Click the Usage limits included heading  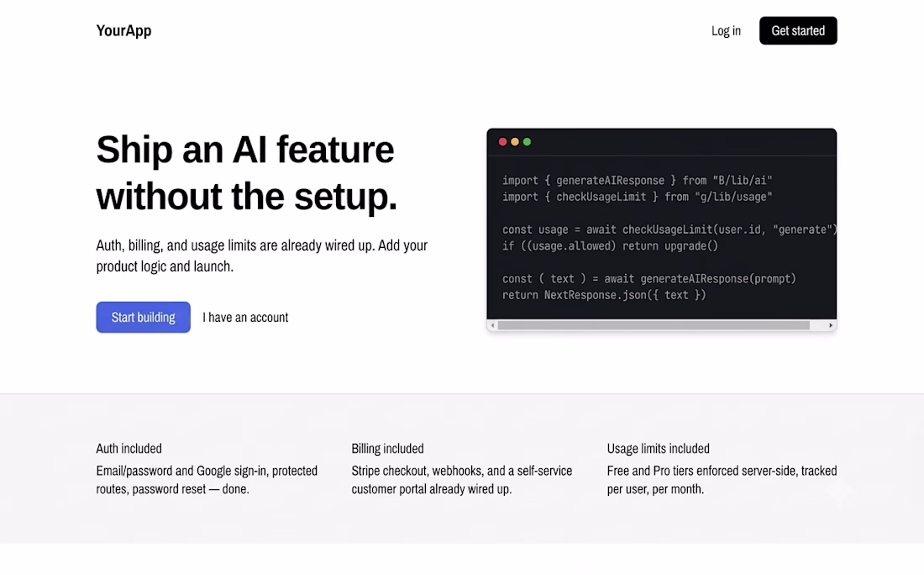coord(659,448)
